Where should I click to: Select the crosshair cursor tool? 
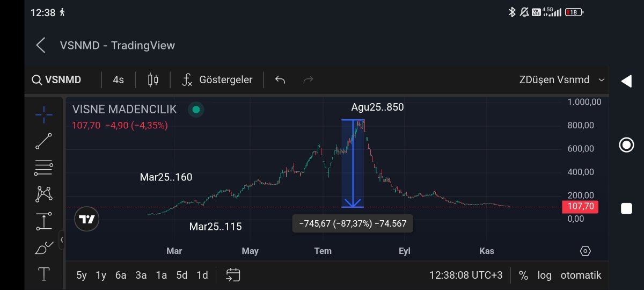click(43, 114)
